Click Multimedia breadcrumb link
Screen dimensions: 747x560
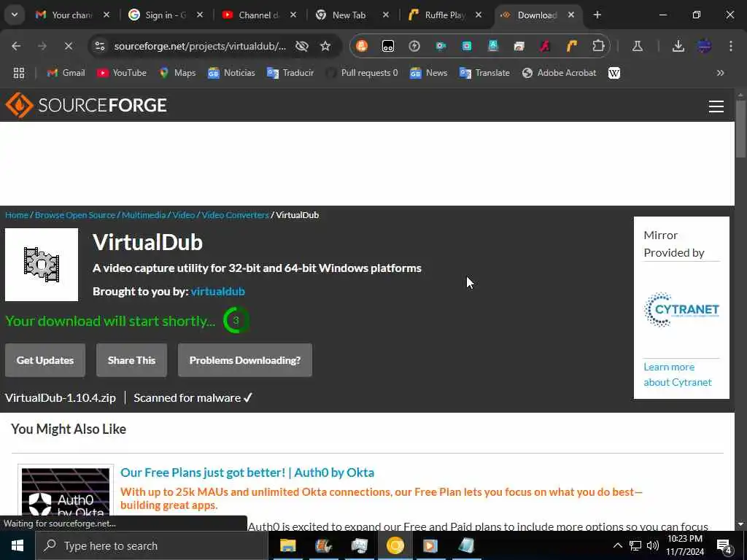tap(144, 215)
